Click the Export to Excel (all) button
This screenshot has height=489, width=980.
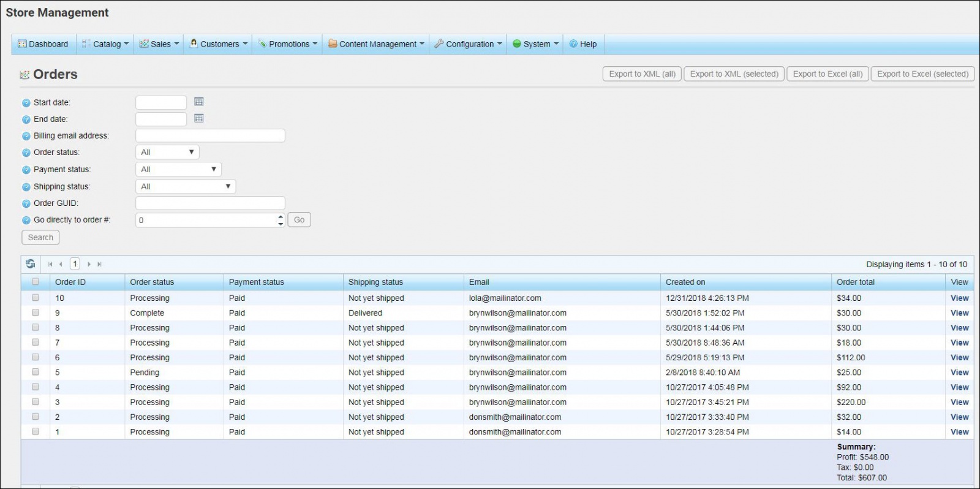coord(827,74)
